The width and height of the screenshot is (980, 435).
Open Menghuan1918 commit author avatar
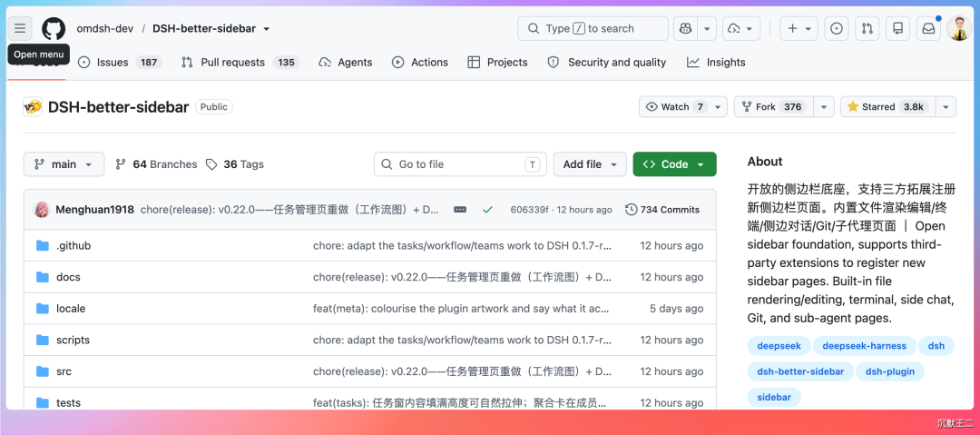tap(42, 210)
